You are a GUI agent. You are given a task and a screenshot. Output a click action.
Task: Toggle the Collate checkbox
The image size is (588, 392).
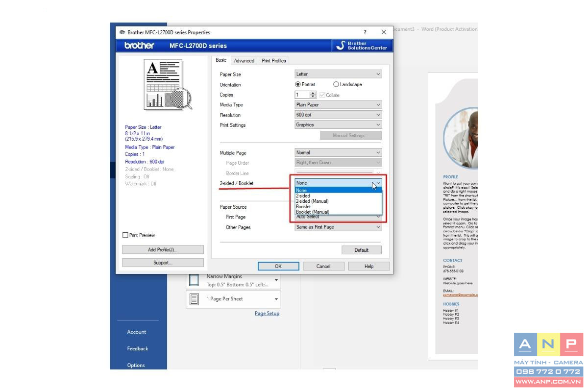pos(322,95)
